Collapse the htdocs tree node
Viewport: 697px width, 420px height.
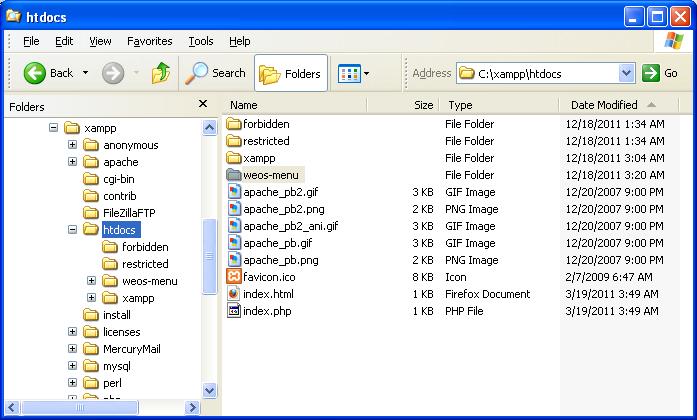(x=72, y=230)
